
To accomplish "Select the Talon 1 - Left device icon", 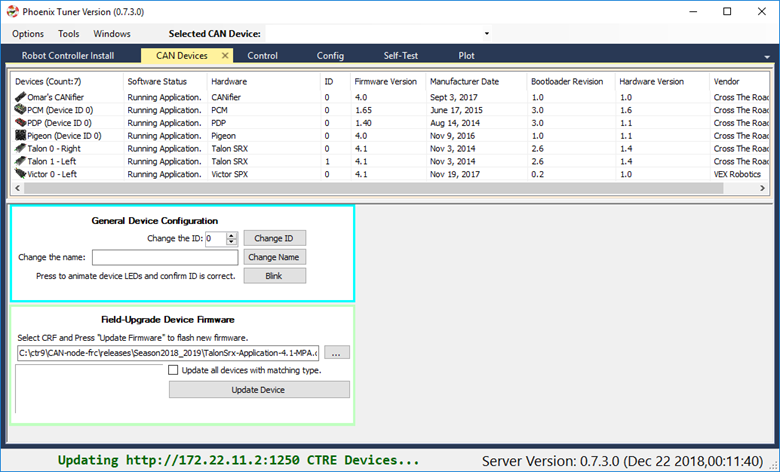I will [20, 161].
